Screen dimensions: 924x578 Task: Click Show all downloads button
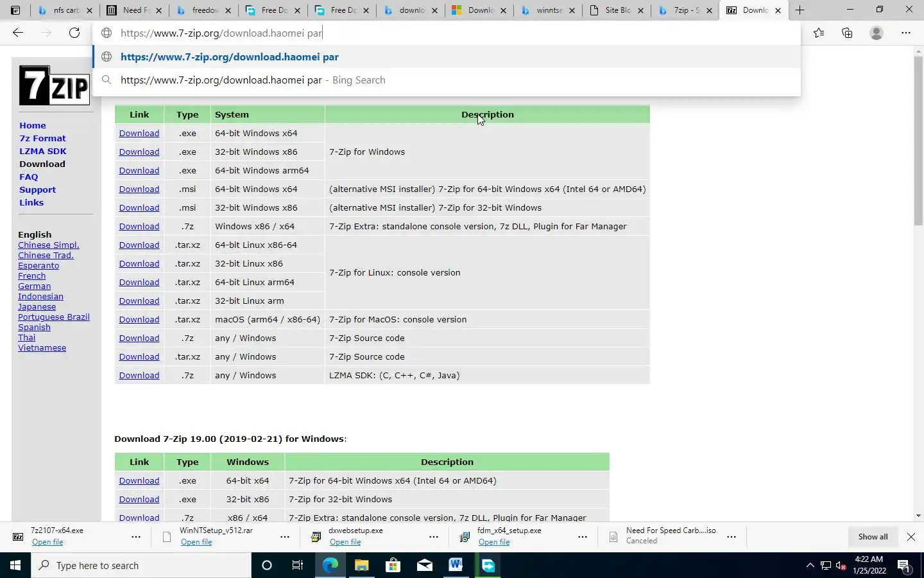[873, 537]
